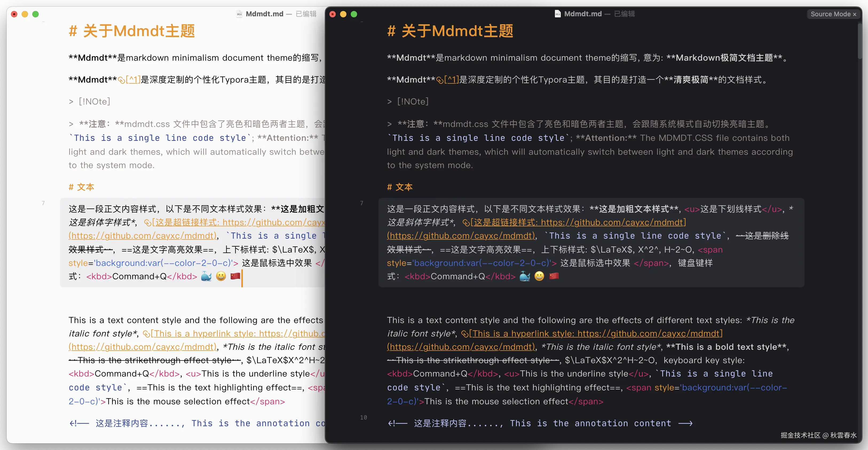Click the link icon before the English hyperlink in light window
The height and width of the screenshot is (450, 868).
[146, 333]
